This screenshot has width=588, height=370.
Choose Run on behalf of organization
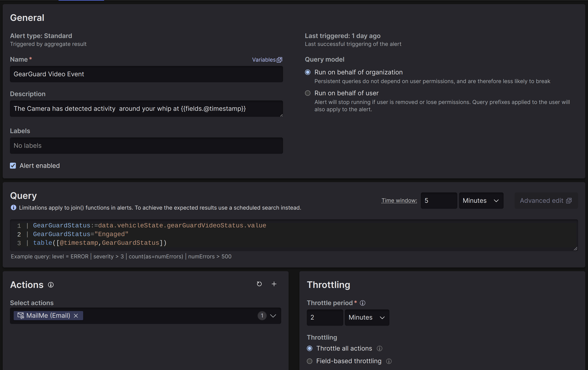click(x=308, y=72)
